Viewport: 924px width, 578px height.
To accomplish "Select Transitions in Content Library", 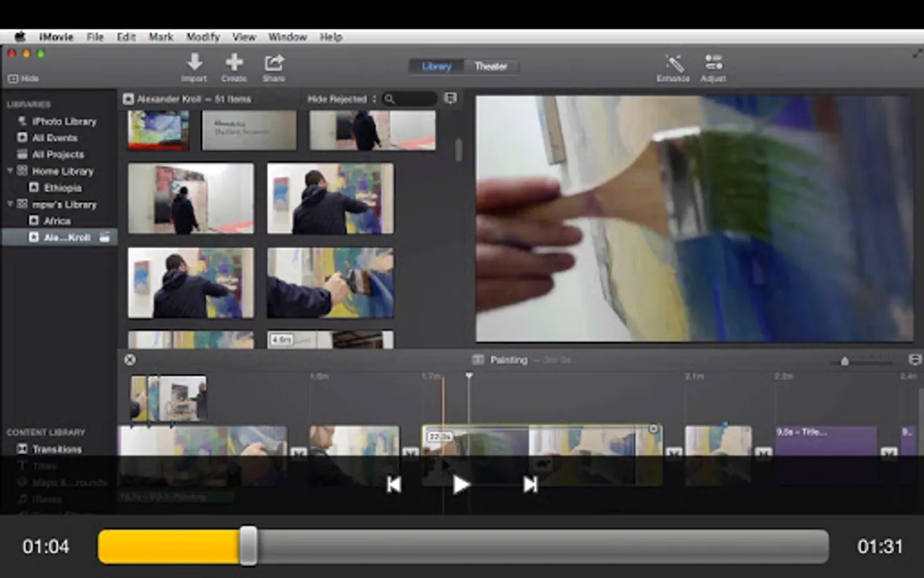I will [x=56, y=449].
